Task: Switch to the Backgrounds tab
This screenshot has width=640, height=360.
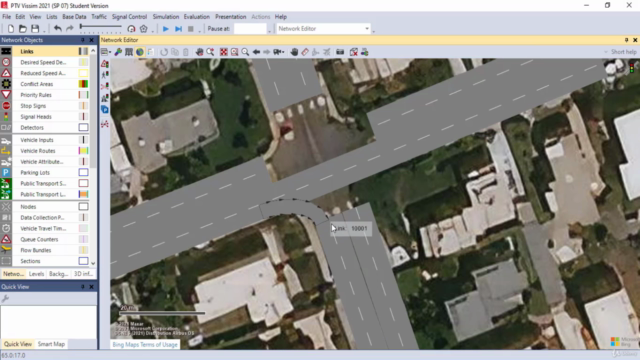Action: coord(58,274)
